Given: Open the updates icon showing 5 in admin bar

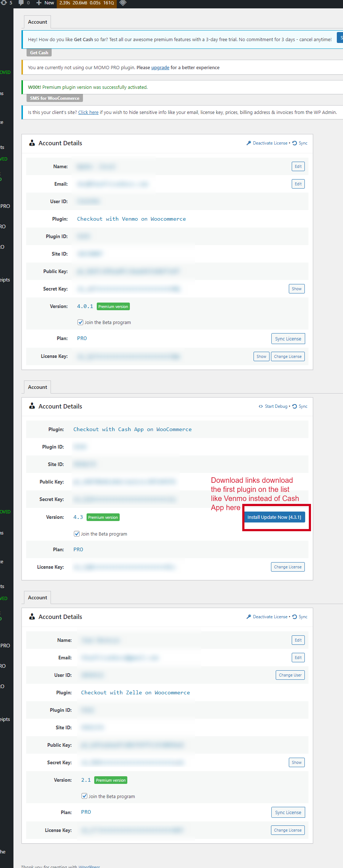Looking at the screenshot, I should [x=6, y=3].
